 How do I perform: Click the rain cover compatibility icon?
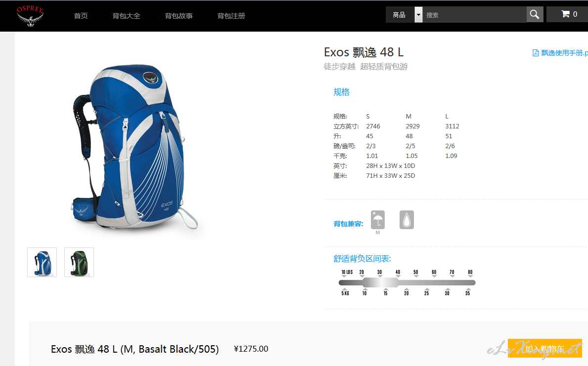(378, 219)
